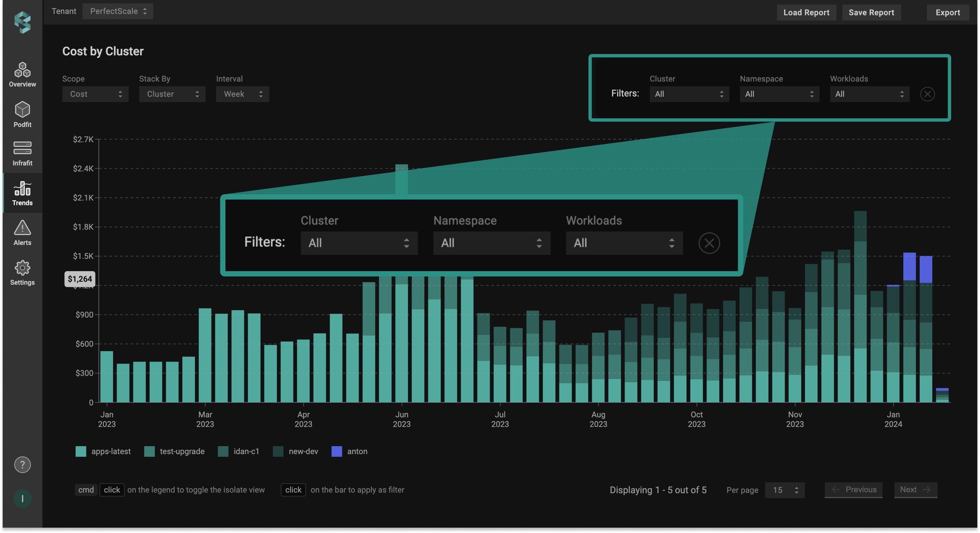980x533 pixels.
Task: Expand the Scope Cost dropdown
Action: click(x=95, y=94)
